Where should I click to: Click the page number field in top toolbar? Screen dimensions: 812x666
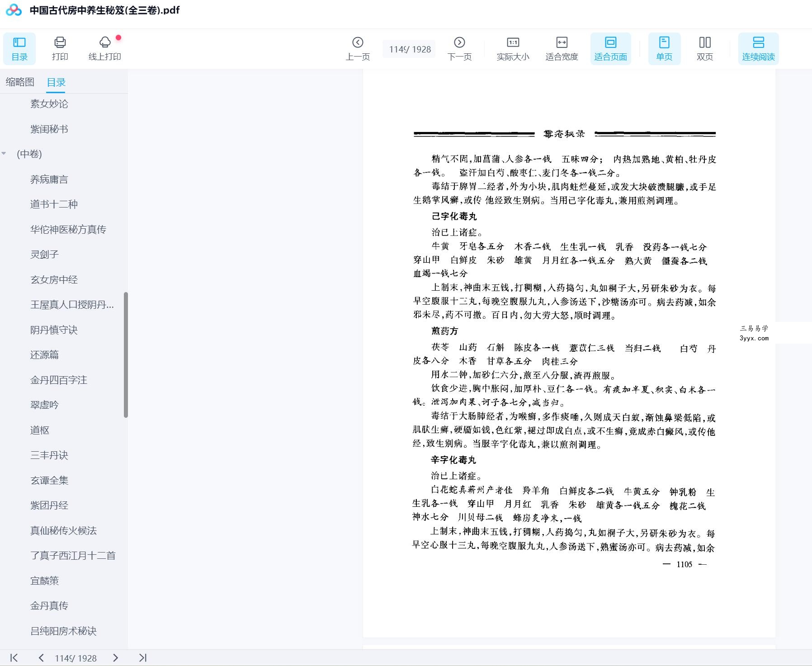(410, 49)
